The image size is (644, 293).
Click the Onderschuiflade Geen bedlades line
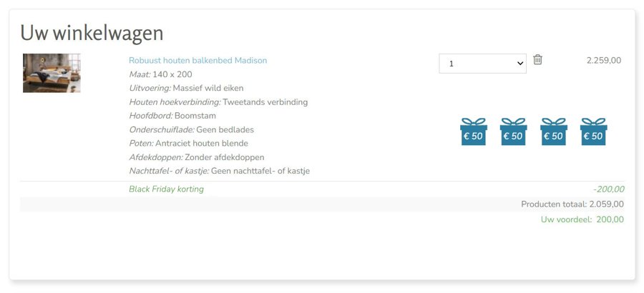pos(191,130)
